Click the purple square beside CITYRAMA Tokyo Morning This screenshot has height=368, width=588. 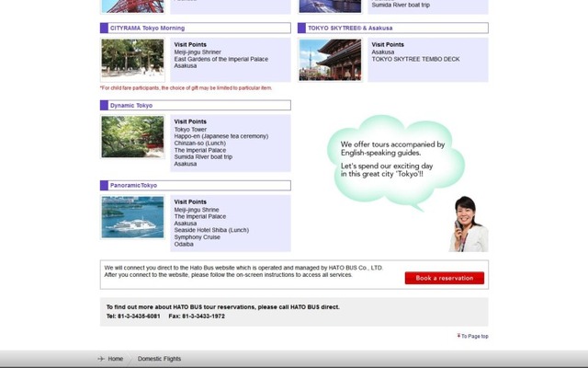pyautogui.click(x=104, y=28)
